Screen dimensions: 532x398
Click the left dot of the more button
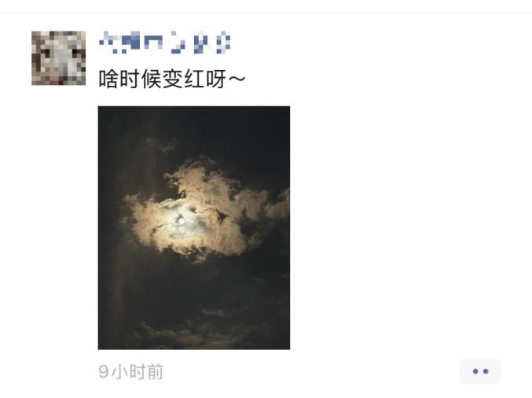coord(475,371)
